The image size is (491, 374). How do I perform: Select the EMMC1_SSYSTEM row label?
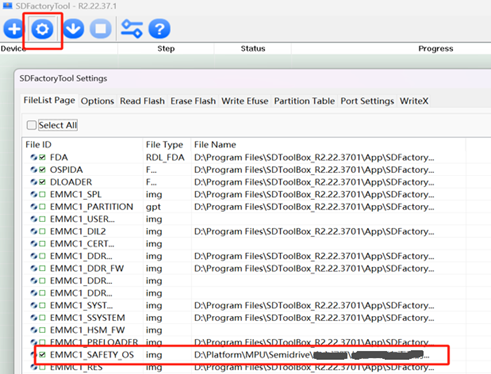[87, 318]
